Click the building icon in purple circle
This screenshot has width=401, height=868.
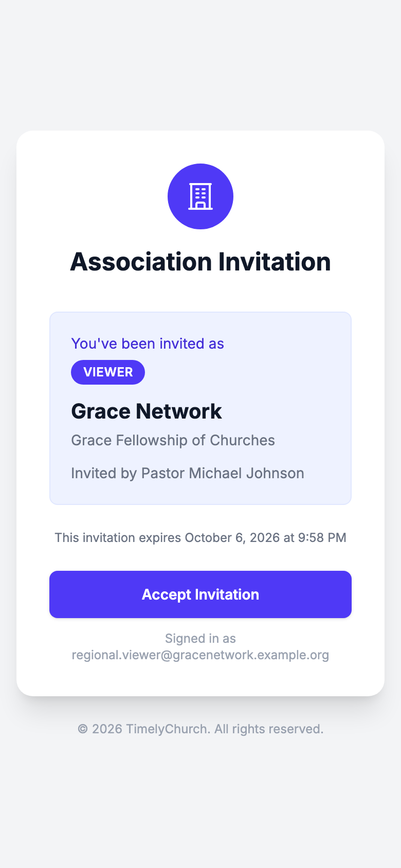coord(200,196)
